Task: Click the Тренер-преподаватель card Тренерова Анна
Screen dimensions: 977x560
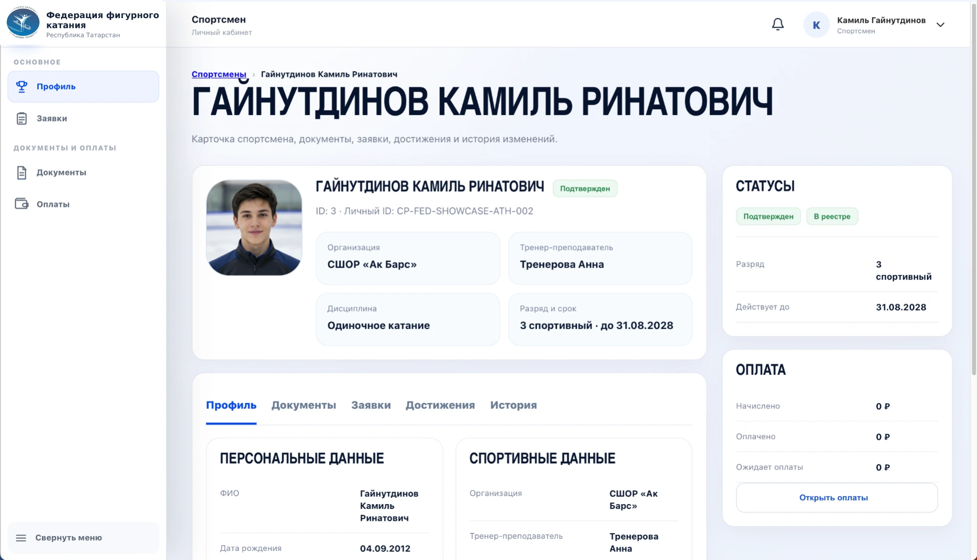Action: [600, 258]
